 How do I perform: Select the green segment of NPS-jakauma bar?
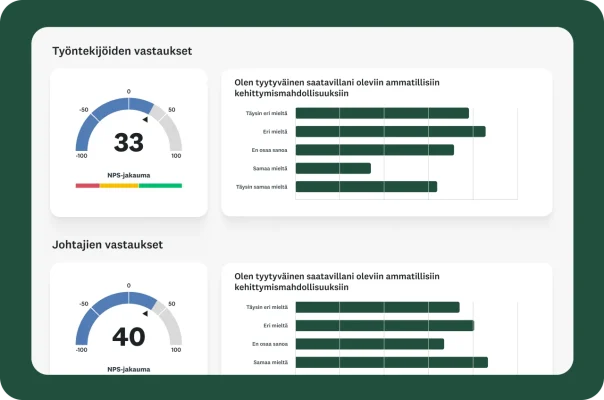160,185
